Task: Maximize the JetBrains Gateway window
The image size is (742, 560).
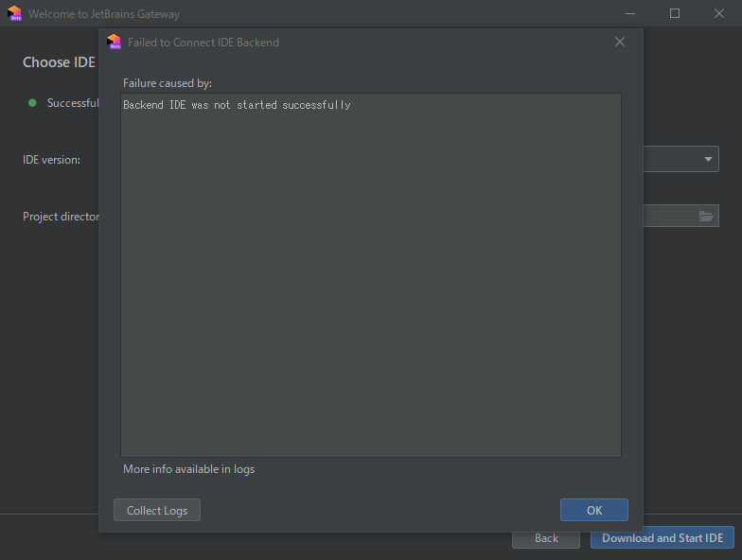Action: tap(675, 14)
